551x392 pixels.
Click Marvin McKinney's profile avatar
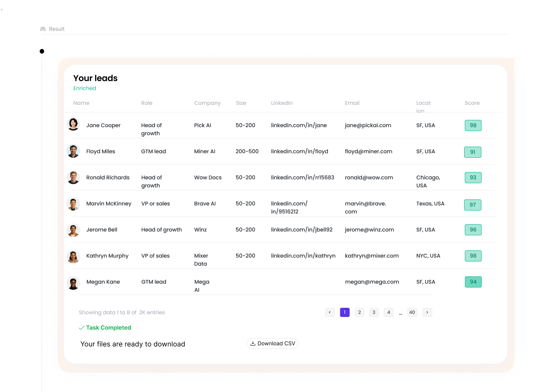73,204
